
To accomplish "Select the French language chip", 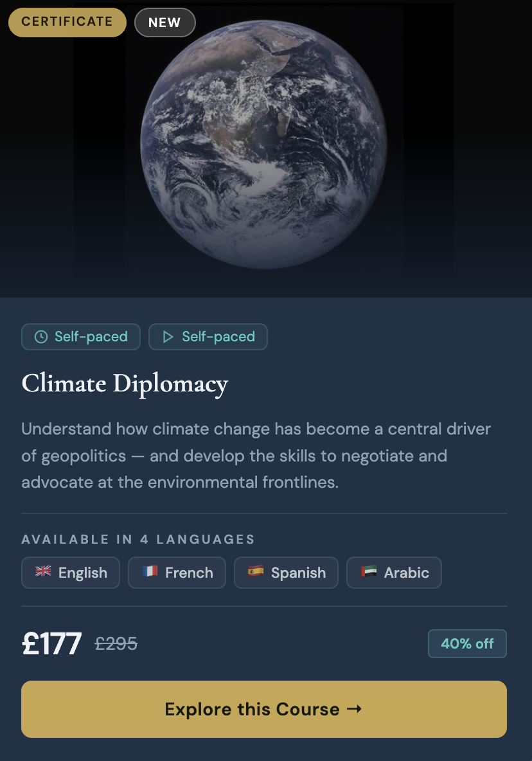I will point(177,573).
